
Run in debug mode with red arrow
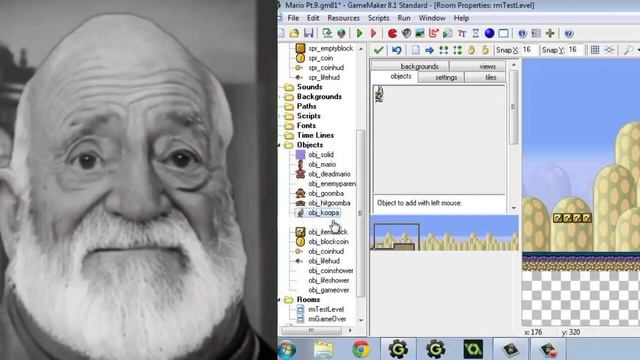[373, 33]
